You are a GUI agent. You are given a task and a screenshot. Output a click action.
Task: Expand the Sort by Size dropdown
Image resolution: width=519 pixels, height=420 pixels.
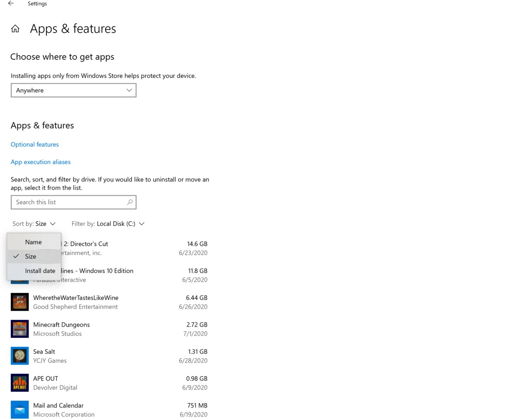[34, 224]
